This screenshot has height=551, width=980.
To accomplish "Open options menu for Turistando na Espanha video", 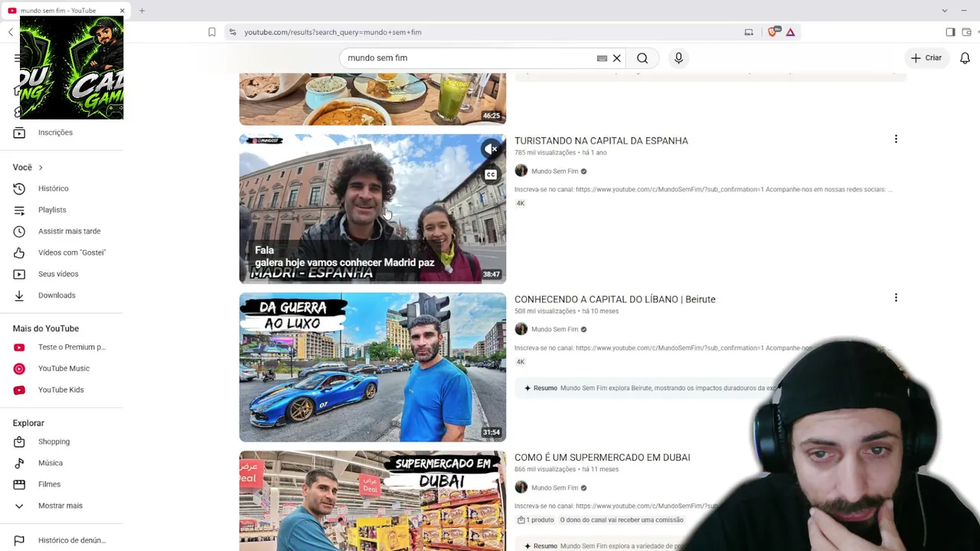I will tap(896, 139).
